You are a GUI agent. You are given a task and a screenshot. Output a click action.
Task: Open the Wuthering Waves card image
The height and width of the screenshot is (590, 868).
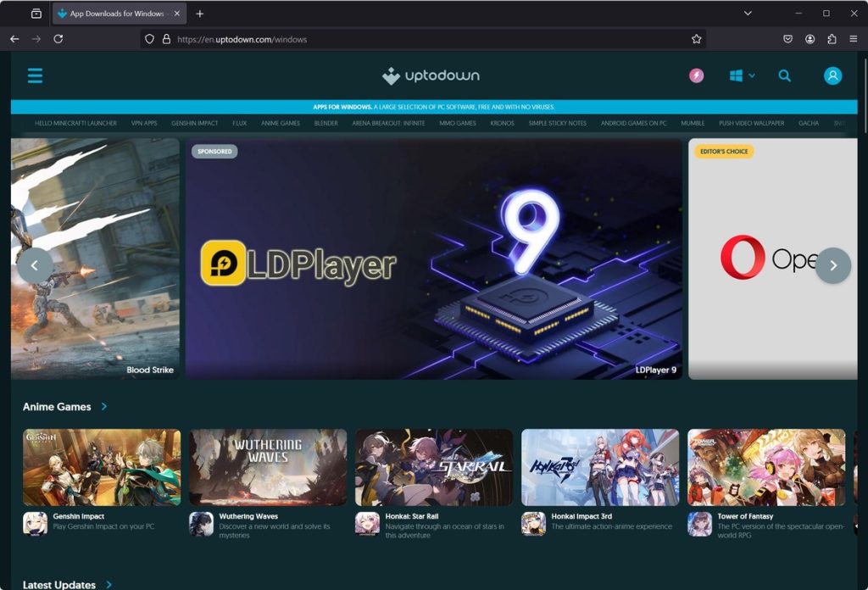click(268, 467)
